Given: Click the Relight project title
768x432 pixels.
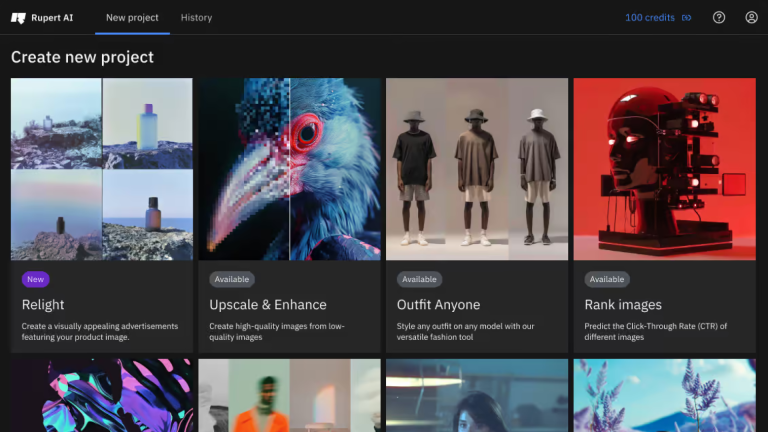Looking at the screenshot, I should pos(43,304).
